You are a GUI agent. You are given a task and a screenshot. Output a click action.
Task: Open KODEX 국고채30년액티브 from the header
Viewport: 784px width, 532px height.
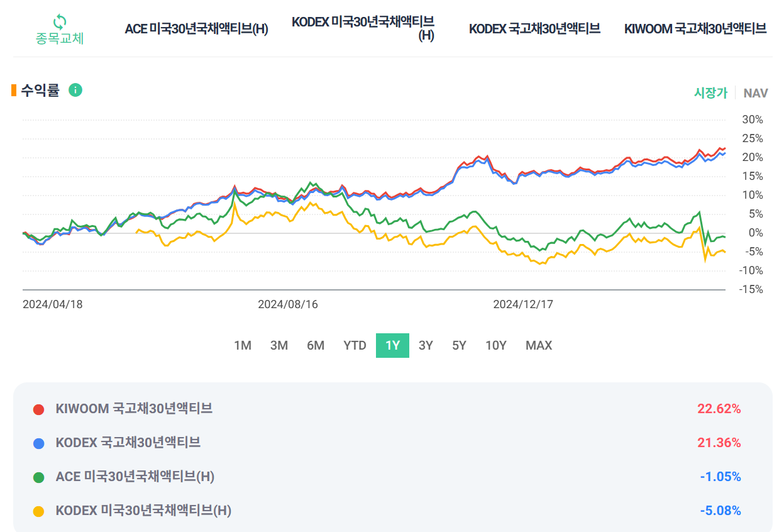(534, 28)
